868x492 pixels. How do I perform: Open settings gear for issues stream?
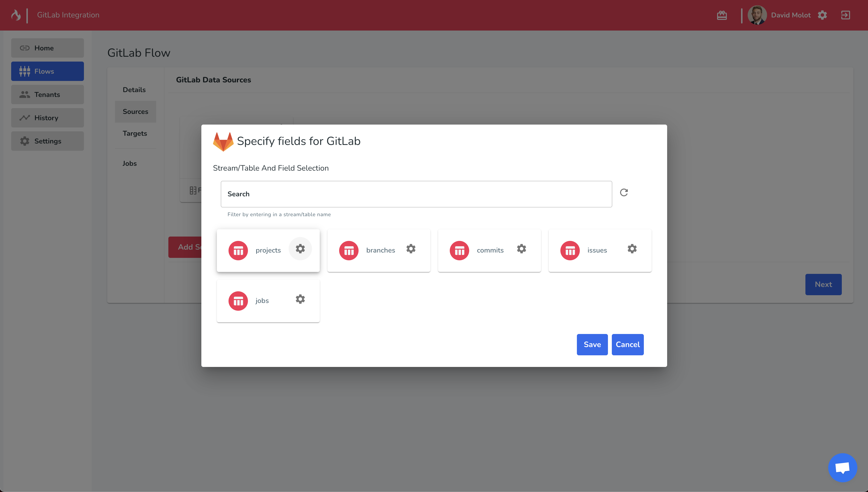[x=632, y=249]
